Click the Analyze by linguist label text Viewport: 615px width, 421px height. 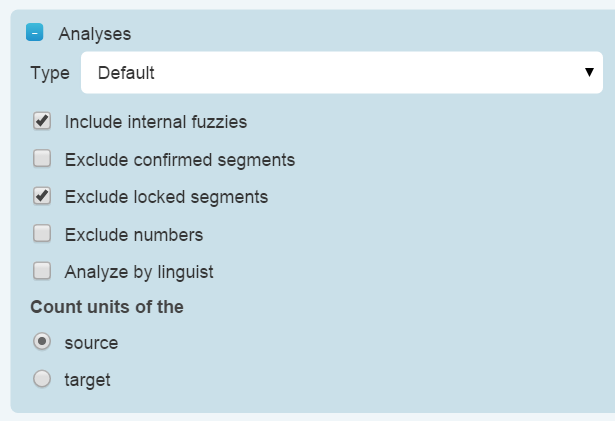[x=138, y=272]
